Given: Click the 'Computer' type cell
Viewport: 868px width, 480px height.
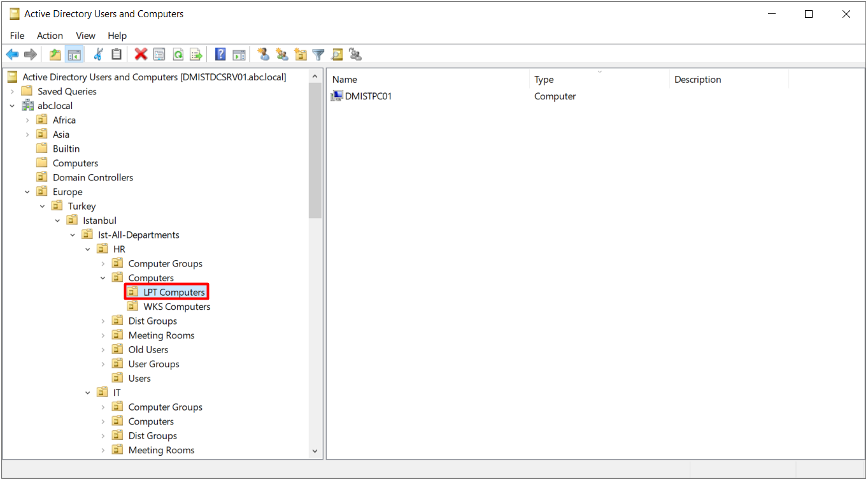Looking at the screenshot, I should [x=555, y=96].
